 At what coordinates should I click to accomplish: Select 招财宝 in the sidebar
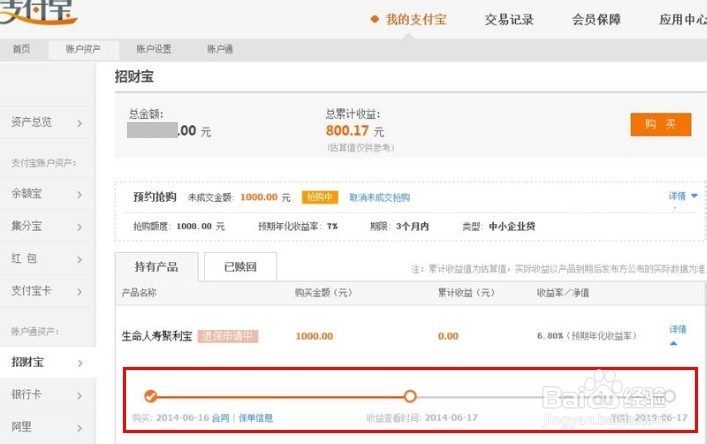click(27, 362)
